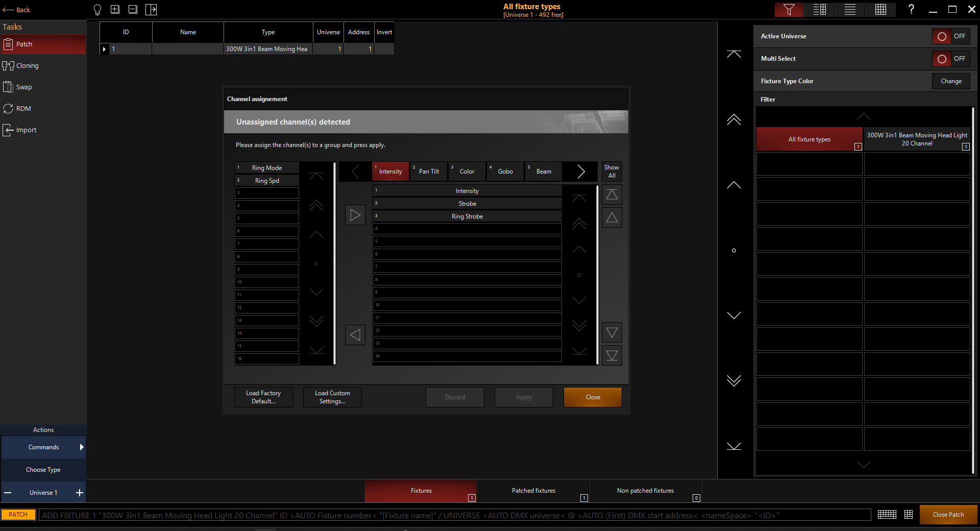Expand the Commands submenu arrow
This screenshot has height=531, width=980.
pos(81,447)
